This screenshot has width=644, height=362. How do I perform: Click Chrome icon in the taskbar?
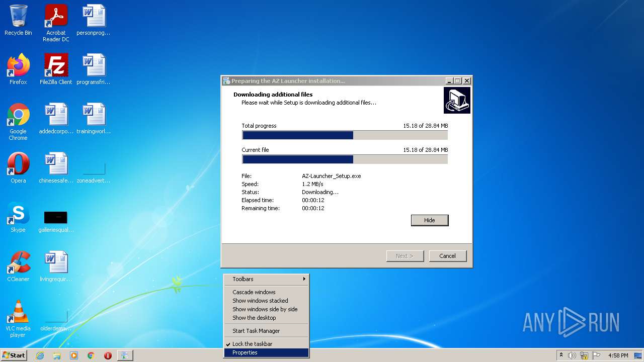[x=91, y=355]
